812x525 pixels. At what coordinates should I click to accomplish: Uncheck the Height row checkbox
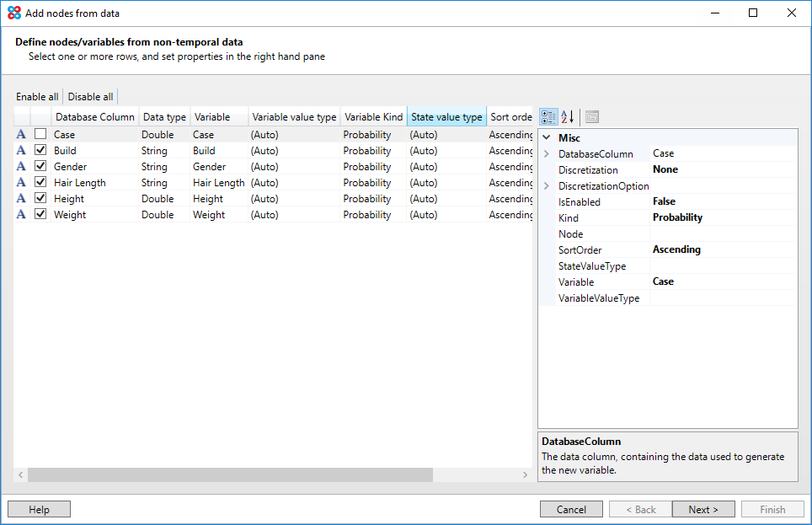click(40, 199)
